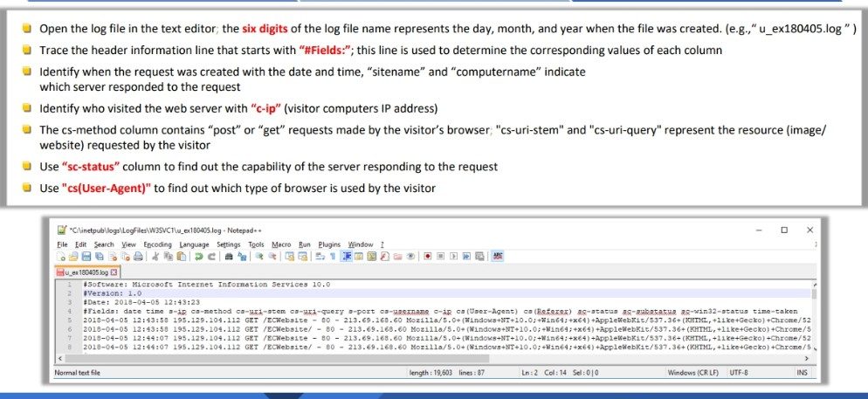This screenshot has height=399, width=868.
Task: Open the Search menu
Action: click(x=104, y=244)
